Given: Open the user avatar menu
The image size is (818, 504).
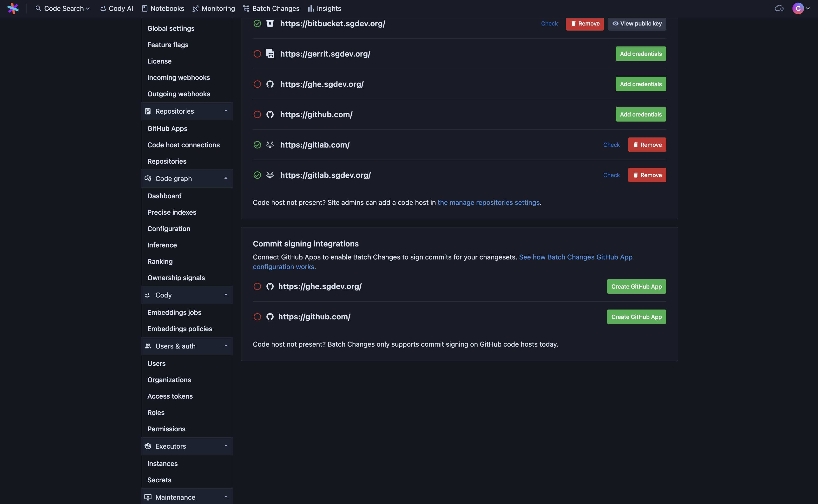Looking at the screenshot, I should coord(801,8).
